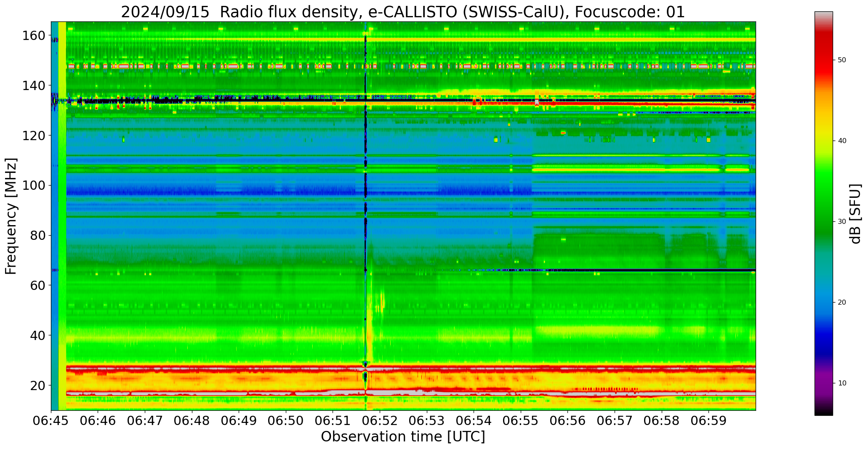868x449 pixels.
Task: Click the plot title text
Action: 403,12
